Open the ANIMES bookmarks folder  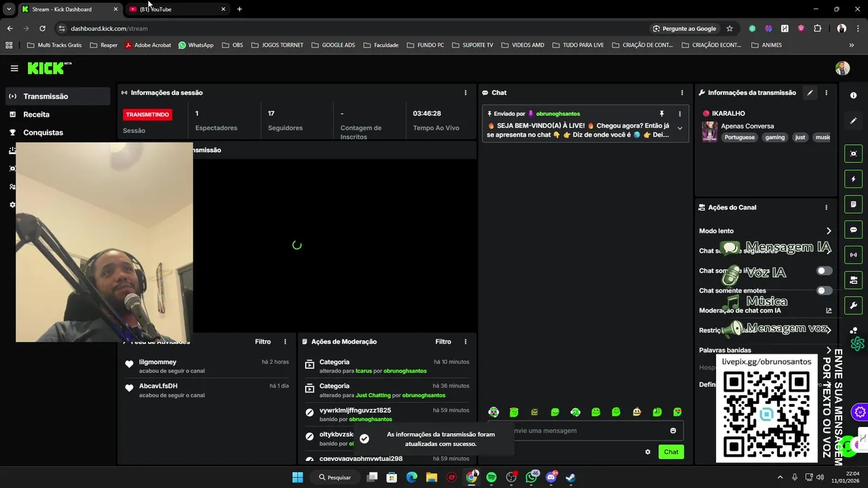coord(766,45)
